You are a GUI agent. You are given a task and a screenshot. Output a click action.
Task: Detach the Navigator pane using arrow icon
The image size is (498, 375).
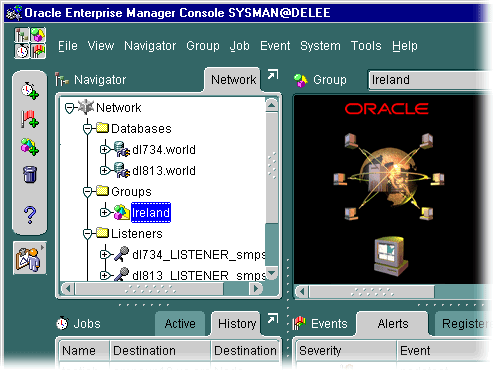[273, 74]
